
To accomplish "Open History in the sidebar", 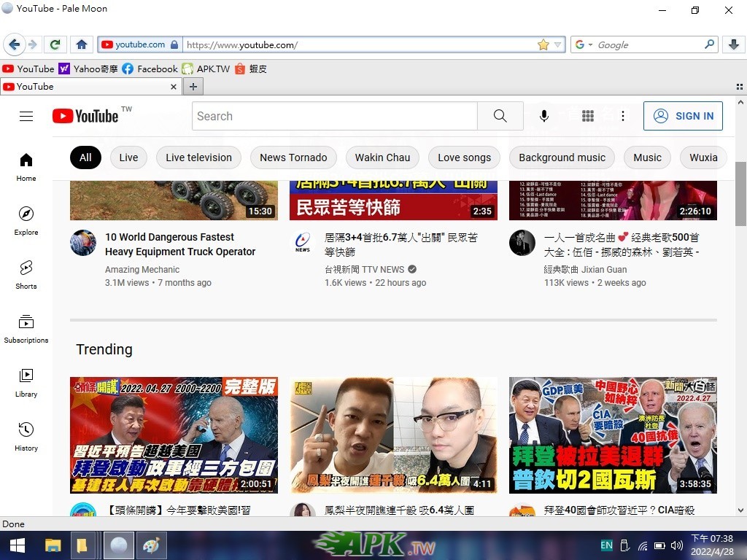I will [26, 437].
